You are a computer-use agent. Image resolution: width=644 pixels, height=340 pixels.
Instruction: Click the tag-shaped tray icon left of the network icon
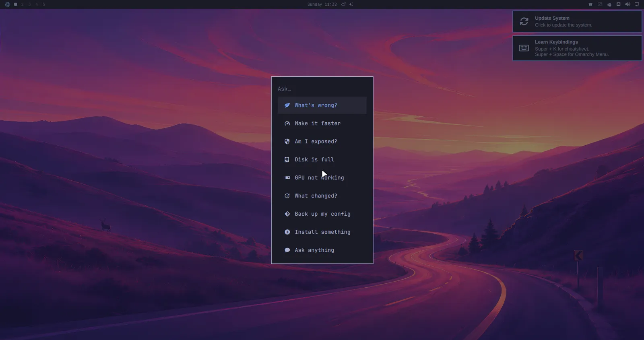click(x=609, y=4)
